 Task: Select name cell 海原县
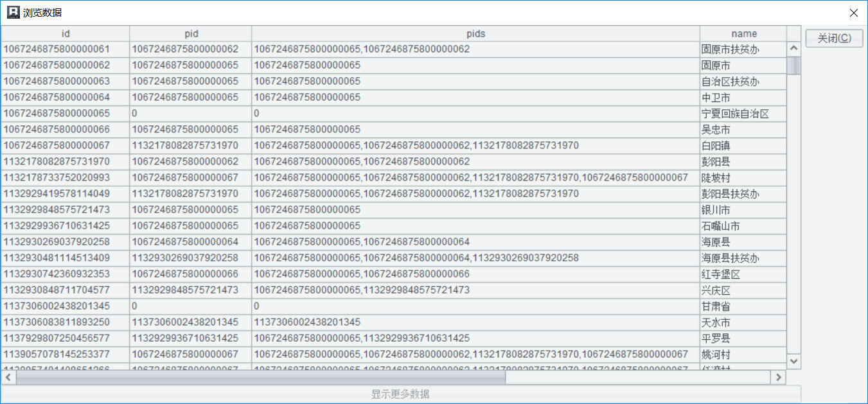pyautogui.click(x=743, y=242)
